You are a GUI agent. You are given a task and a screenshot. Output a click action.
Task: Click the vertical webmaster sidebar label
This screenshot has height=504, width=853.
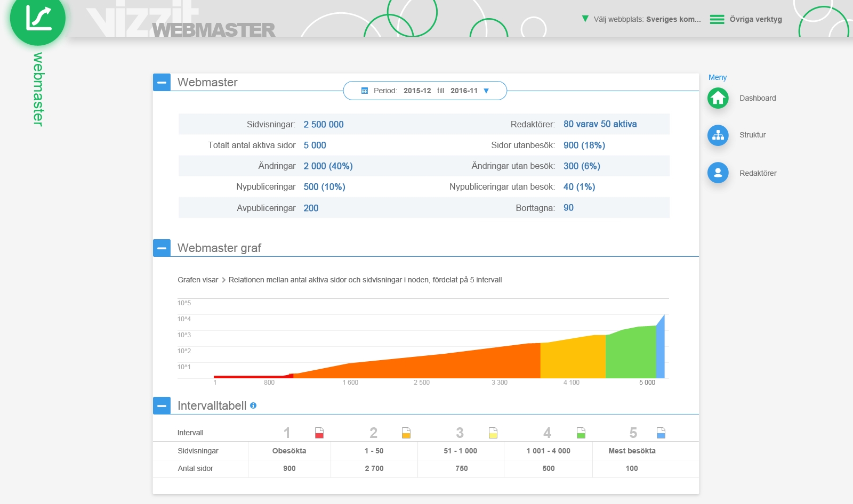pyautogui.click(x=38, y=89)
